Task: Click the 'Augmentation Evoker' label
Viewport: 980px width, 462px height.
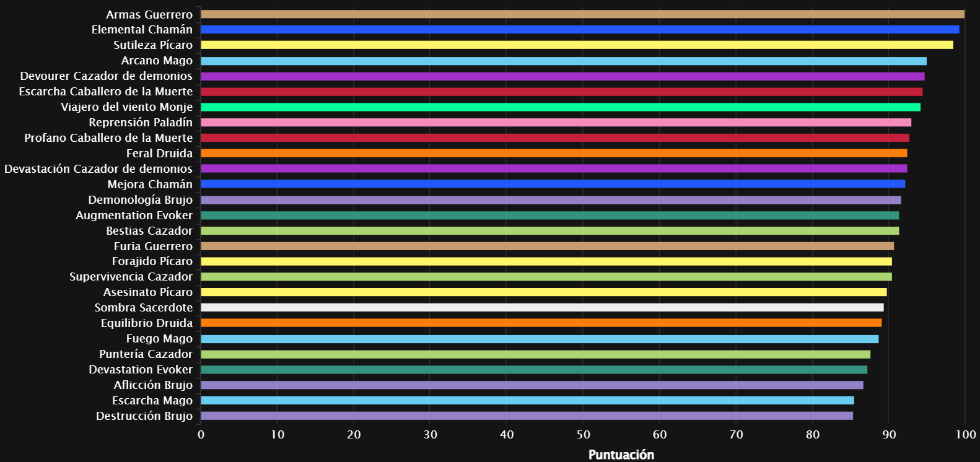Action: point(134,216)
